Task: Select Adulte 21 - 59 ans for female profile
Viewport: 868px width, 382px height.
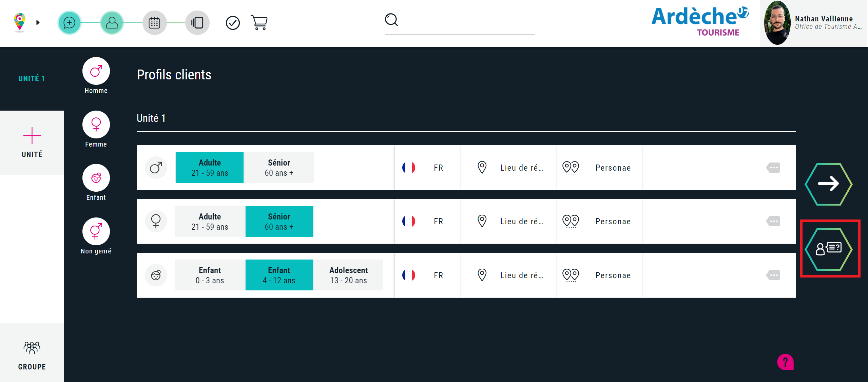Action: tap(210, 222)
